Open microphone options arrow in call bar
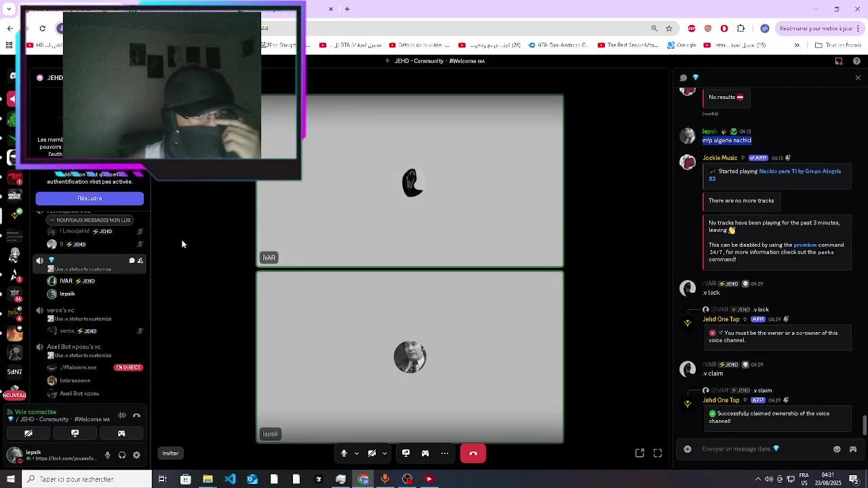This screenshot has width=868, height=488. pos(356,453)
